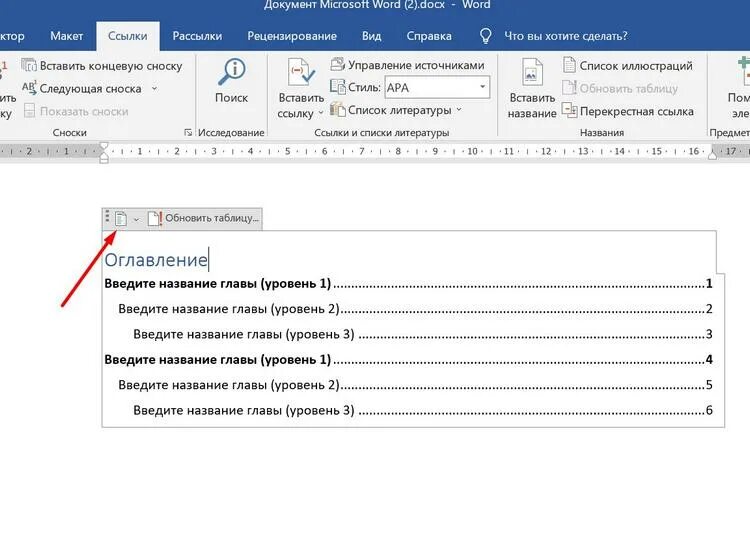Open Manage Sources icon
The height and width of the screenshot is (539, 750).
click(338, 64)
